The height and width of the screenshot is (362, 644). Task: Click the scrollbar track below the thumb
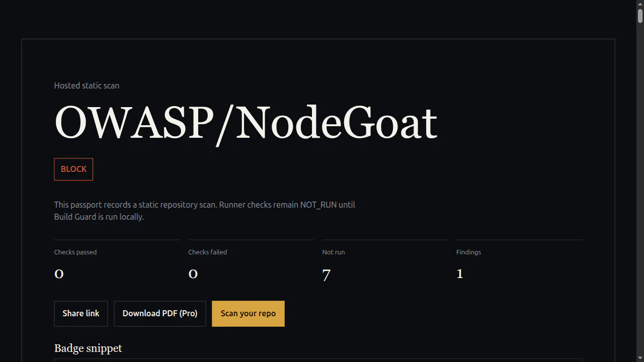click(x=640, y=191)
